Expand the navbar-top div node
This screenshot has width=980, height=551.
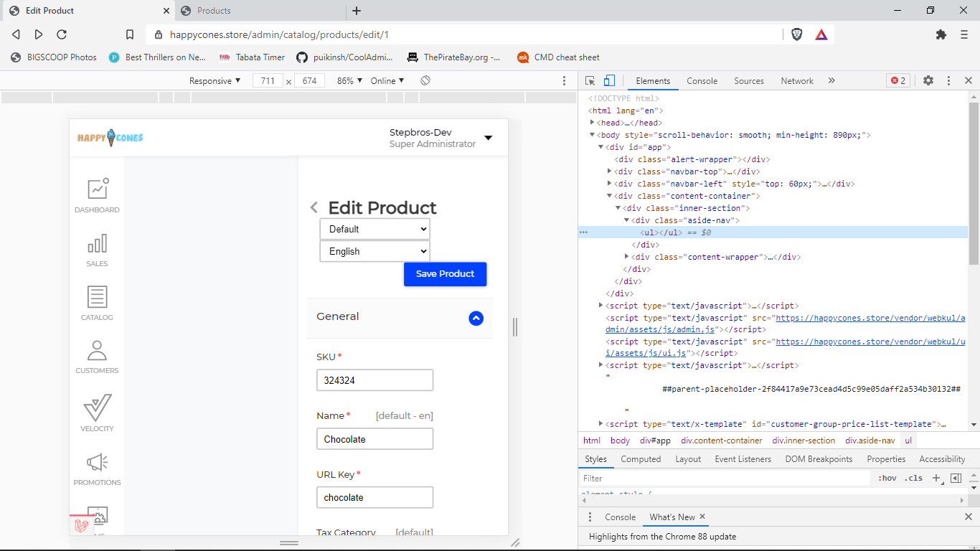(609, 171)
